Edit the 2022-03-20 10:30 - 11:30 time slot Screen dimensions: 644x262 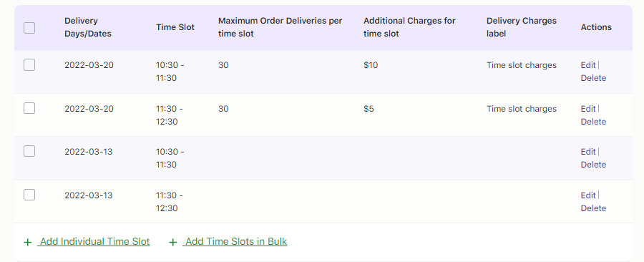tap(588, 65)
